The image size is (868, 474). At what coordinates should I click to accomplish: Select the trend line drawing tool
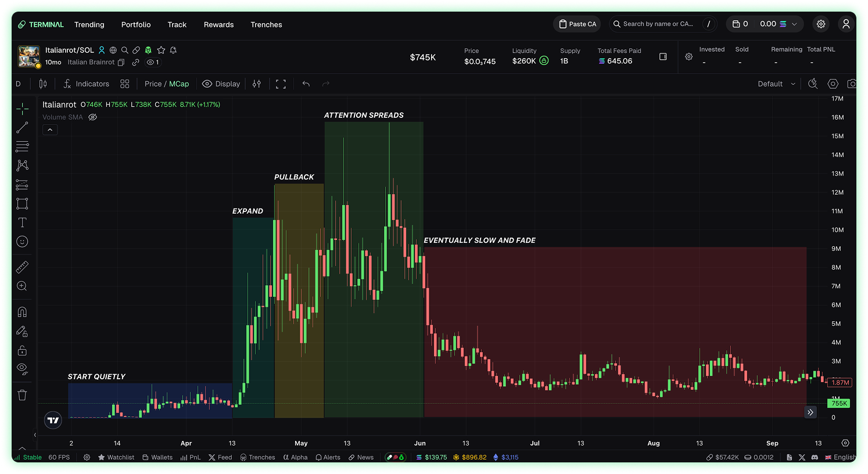(22, 128)
